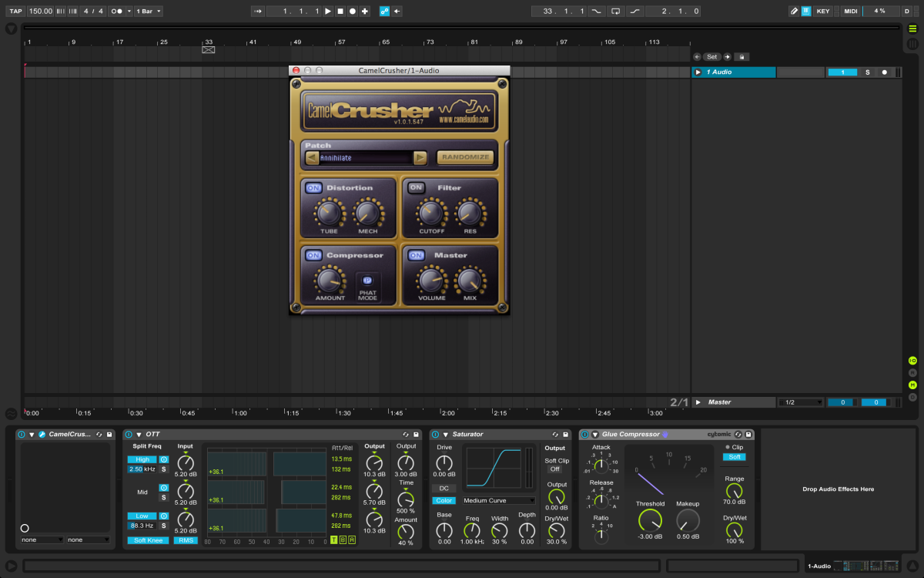Stop playback with the Stop button
The width and height of the screenshot is (924, 578).
pos(340,12)
